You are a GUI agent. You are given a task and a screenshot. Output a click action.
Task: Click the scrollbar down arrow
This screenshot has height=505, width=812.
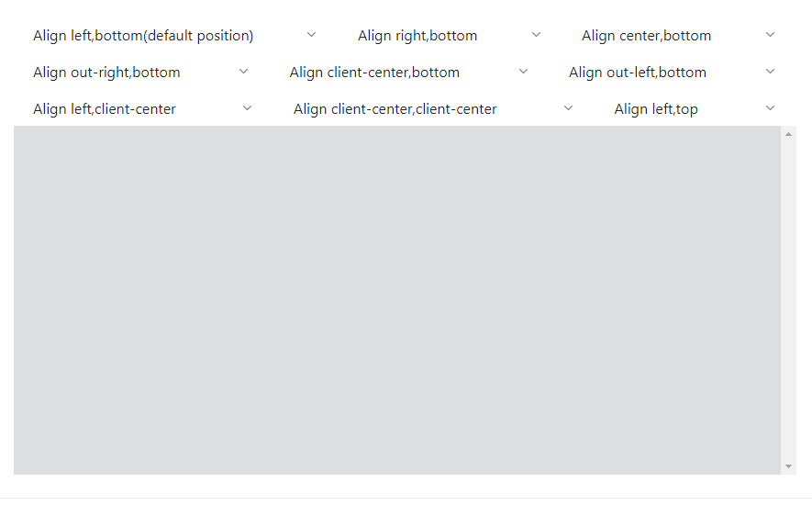coord(788,466)
